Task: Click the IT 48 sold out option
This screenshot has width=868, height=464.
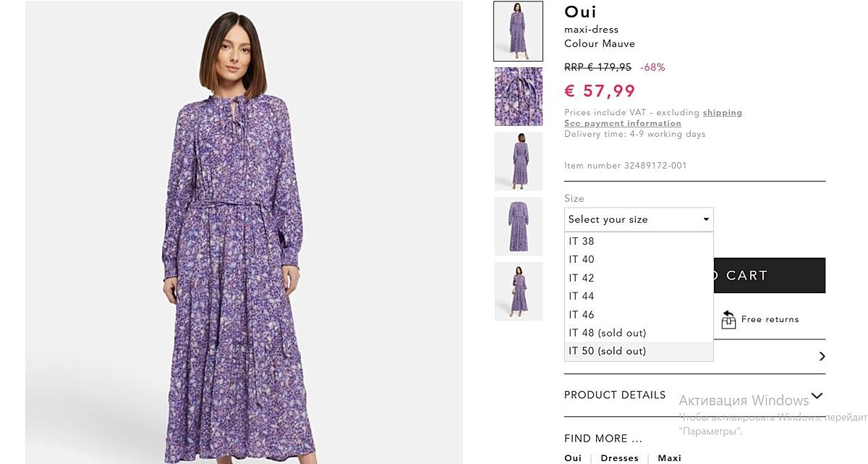Action: (x=607, y=333)
